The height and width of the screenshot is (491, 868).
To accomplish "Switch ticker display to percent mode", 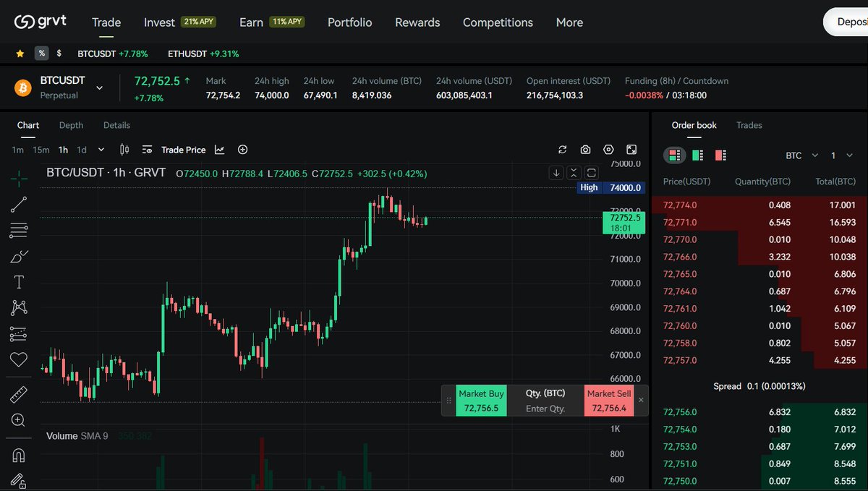I will [41, 54].
